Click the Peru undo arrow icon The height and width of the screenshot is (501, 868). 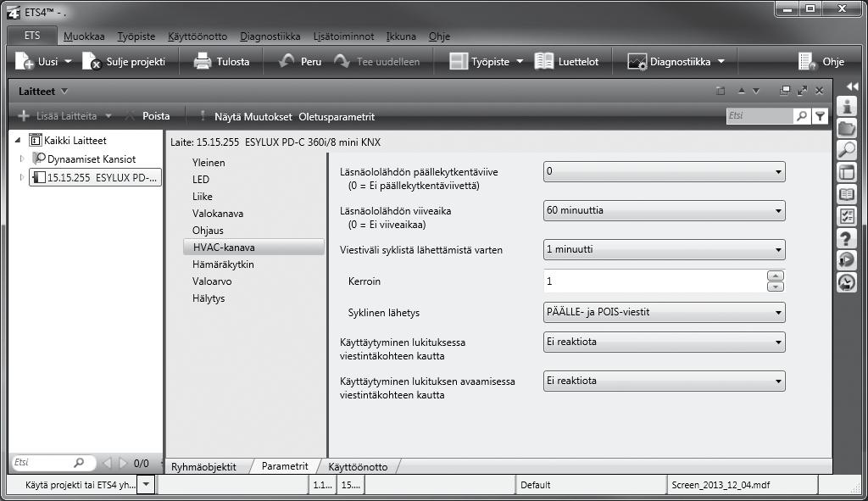pos(287,61)
